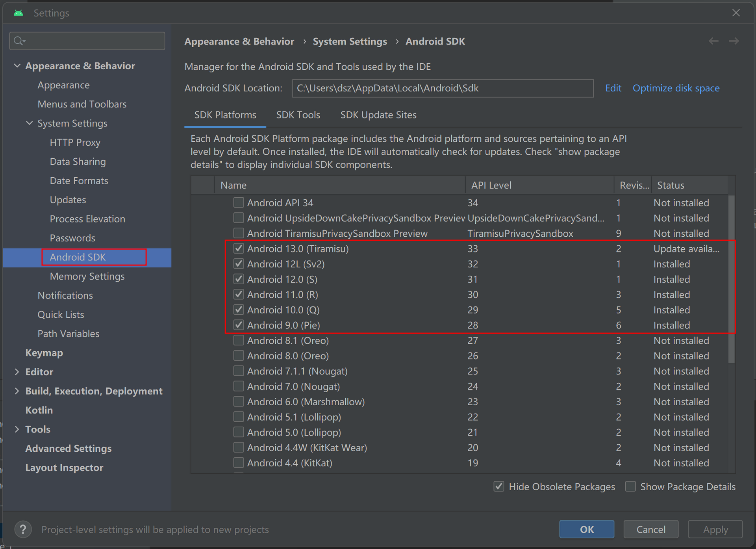This screenshot has height=549, width=756.
Task: Select Data Sharing settings
Action: (x=78, y=161)
